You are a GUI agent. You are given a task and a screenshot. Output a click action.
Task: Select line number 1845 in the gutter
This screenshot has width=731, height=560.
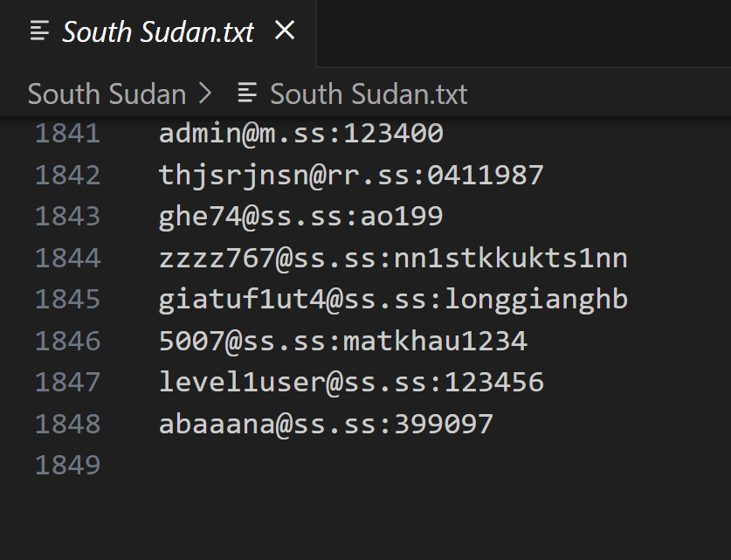pos(67,300)
